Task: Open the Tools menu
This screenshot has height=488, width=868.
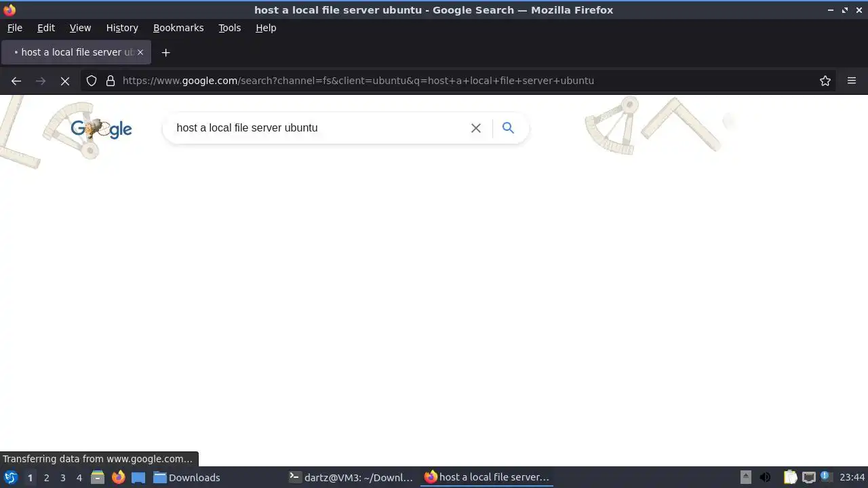Action: pyautogui.click(x=230, y=28)
